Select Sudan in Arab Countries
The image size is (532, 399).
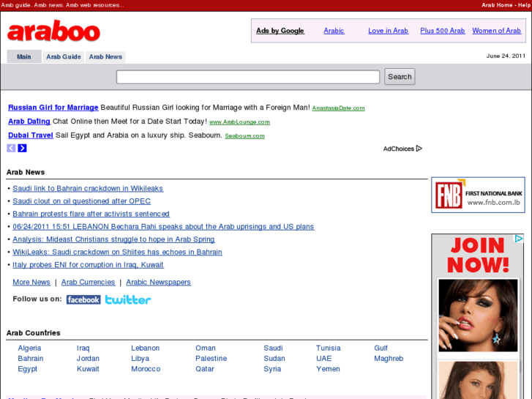(x=274, y=359)
